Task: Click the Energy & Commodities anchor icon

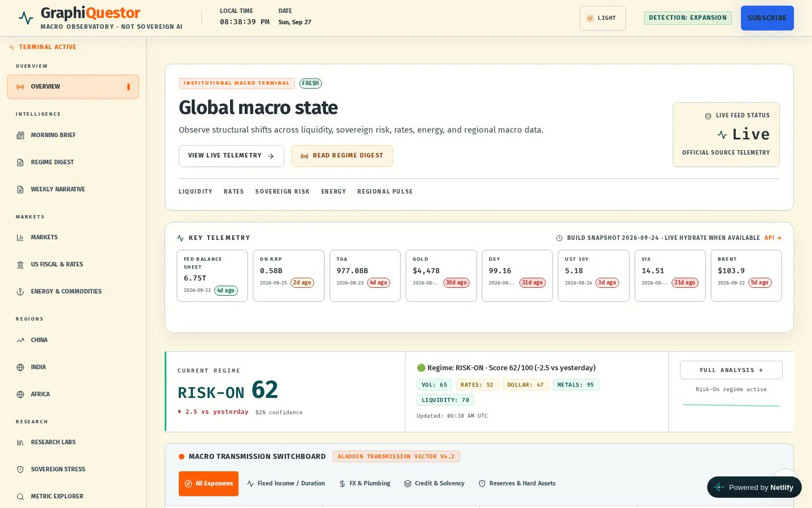Action: (20, 292)
